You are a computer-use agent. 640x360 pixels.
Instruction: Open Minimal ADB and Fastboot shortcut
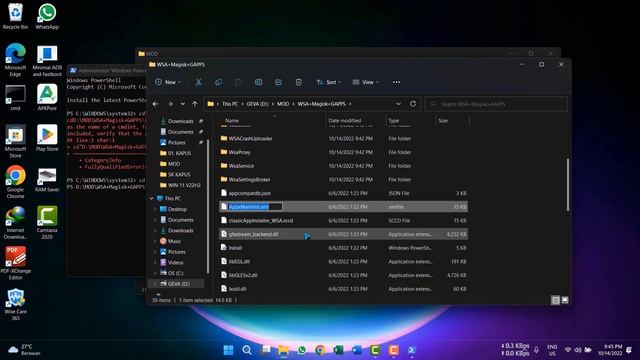[47, 60]
